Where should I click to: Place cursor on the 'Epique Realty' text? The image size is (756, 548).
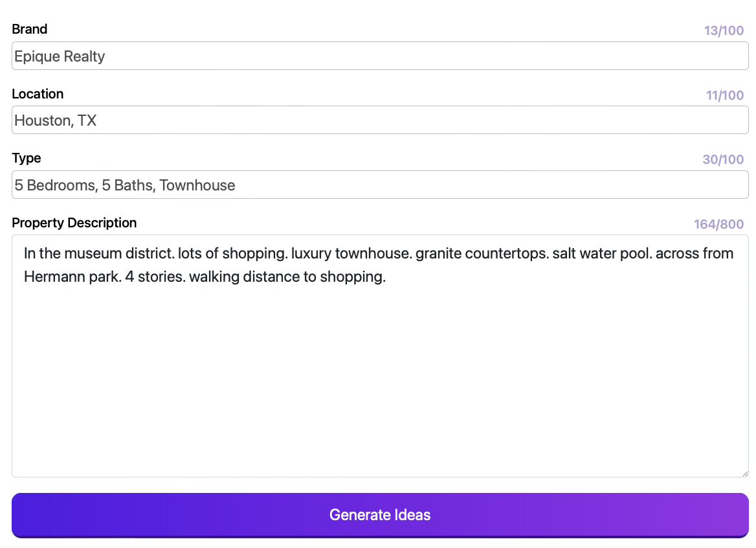60,57
